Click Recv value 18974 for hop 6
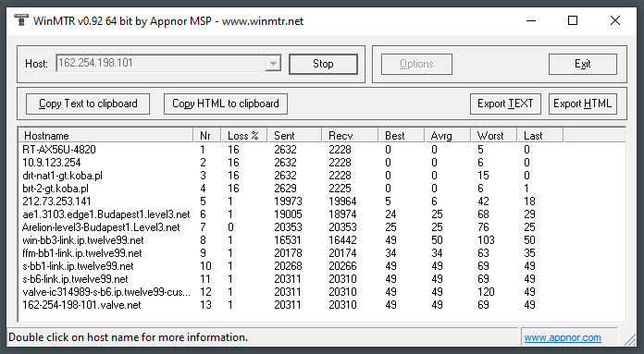 [342, 214]
